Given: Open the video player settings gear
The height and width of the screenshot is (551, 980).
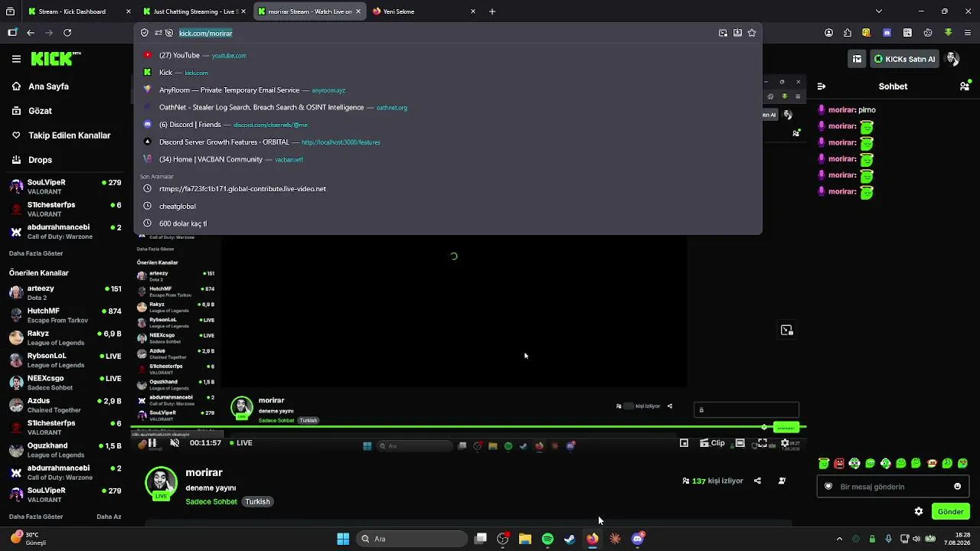Looking at the screenshot, I should (x=785, y=443).
